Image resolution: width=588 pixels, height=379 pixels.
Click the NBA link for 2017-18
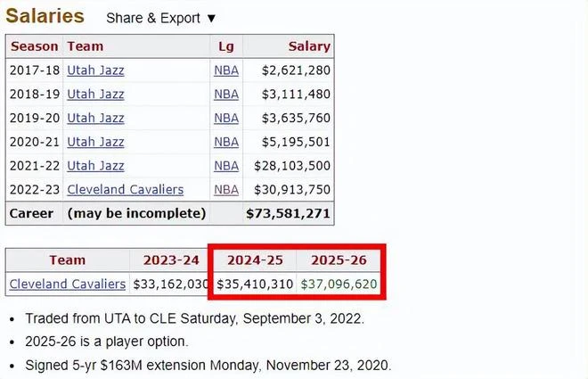(226, 70)
